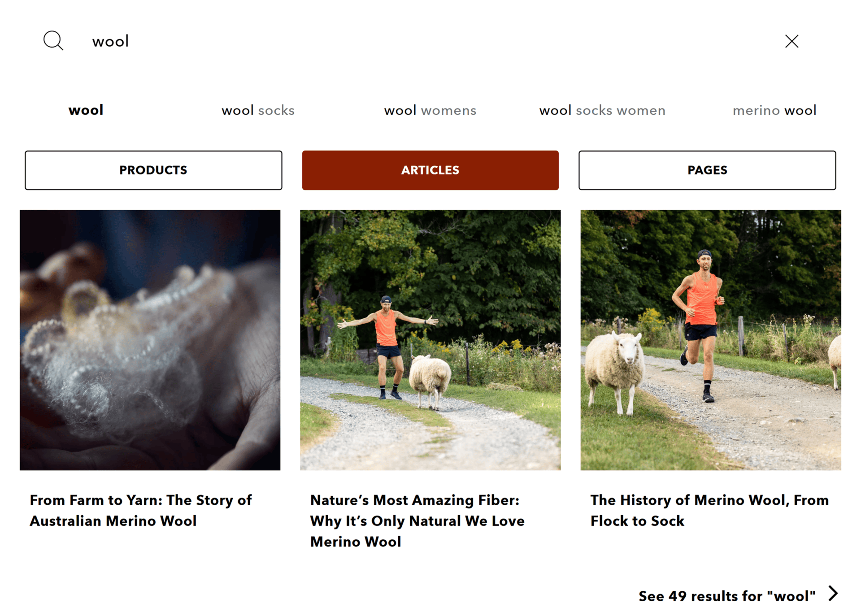
Task: Close the search overlay with the X
Action: tap(791, 41)
